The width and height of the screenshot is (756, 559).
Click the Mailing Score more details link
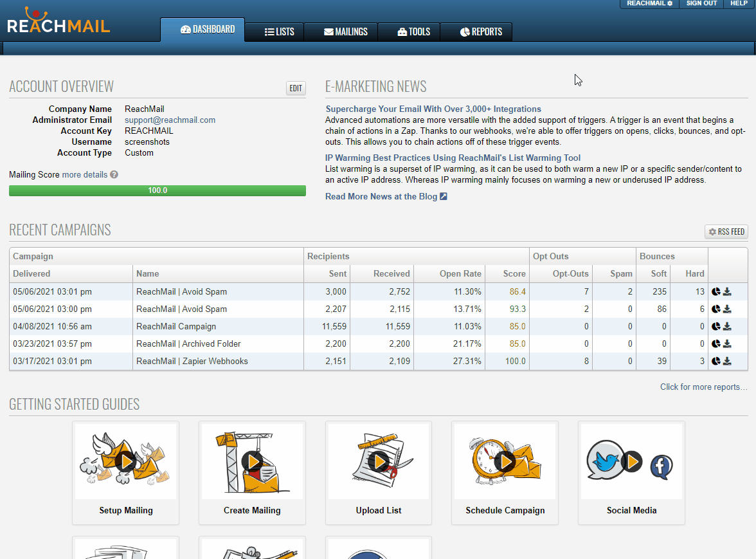pos(85,174)
